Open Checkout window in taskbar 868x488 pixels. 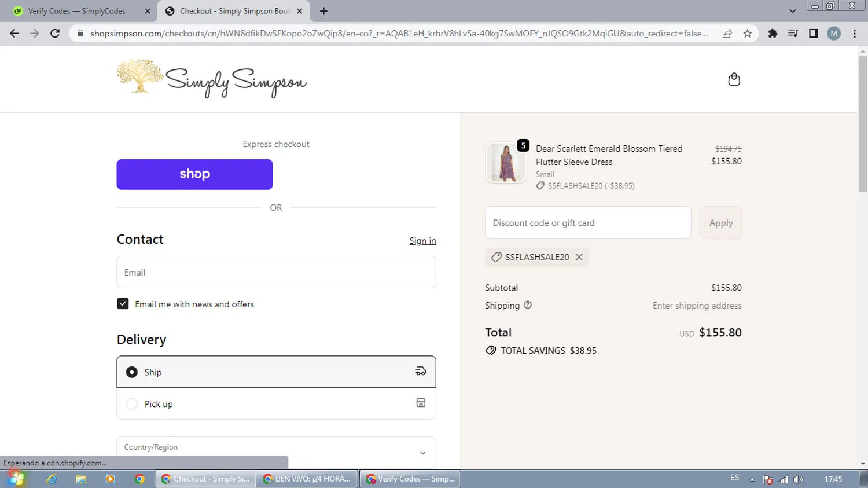coord(205,479)
